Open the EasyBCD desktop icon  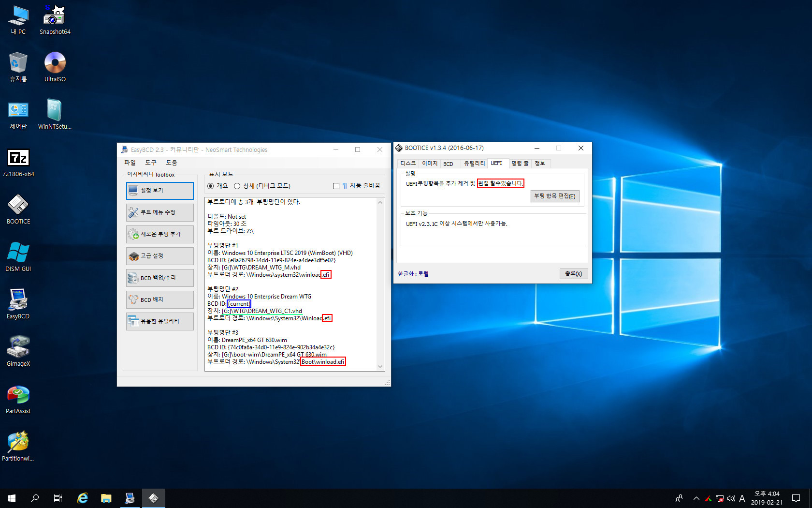click(18, 304)
